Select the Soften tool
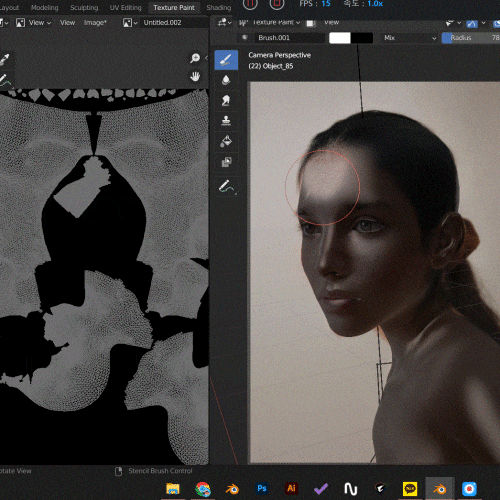Viewport: 500px width, 500px height. [x=226, y=80]
